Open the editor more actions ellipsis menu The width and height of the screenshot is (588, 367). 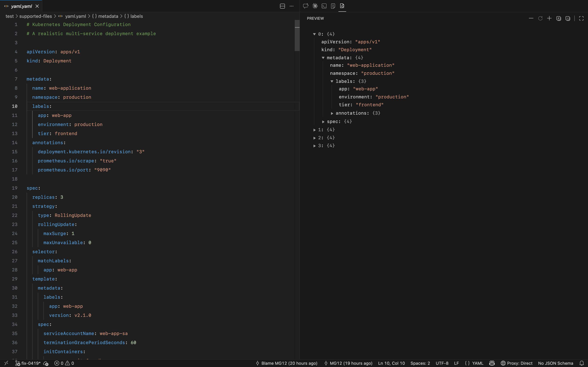(292, 6)
